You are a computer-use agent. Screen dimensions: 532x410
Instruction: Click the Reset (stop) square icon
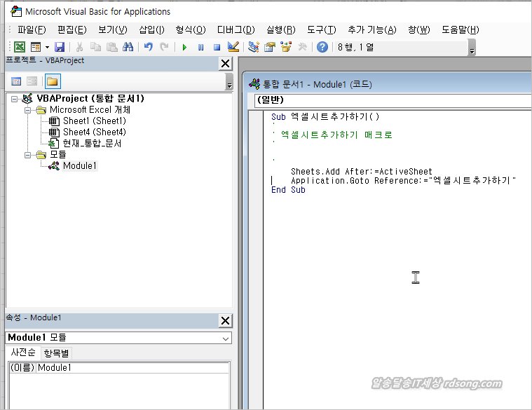coord(217,47)
